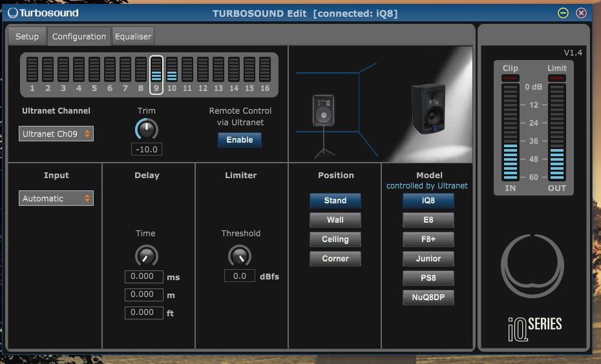
Task: Click the Delay Time knob
Action: (x=147, y=256)
